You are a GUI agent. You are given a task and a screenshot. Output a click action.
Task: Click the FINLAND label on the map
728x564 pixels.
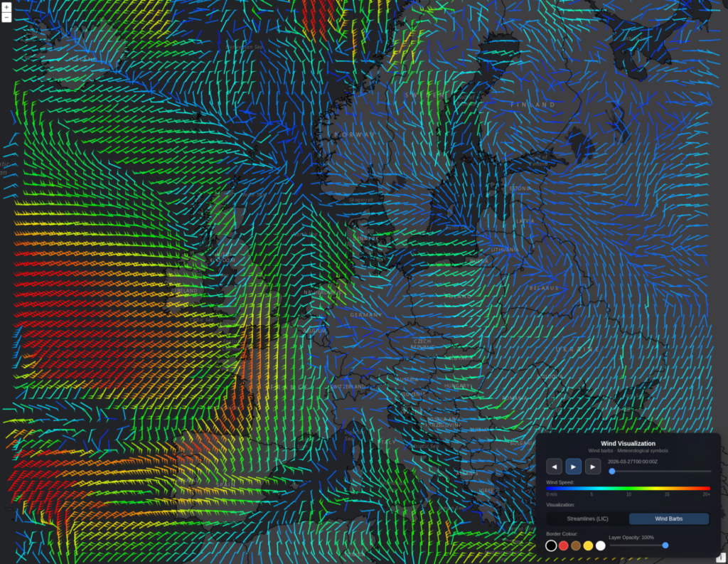coord(533,105)
